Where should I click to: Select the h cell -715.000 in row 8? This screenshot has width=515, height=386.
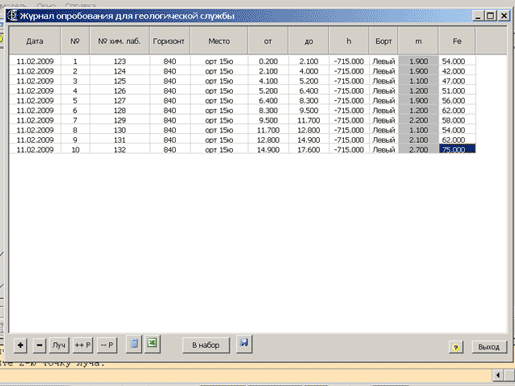pos(349,130)
